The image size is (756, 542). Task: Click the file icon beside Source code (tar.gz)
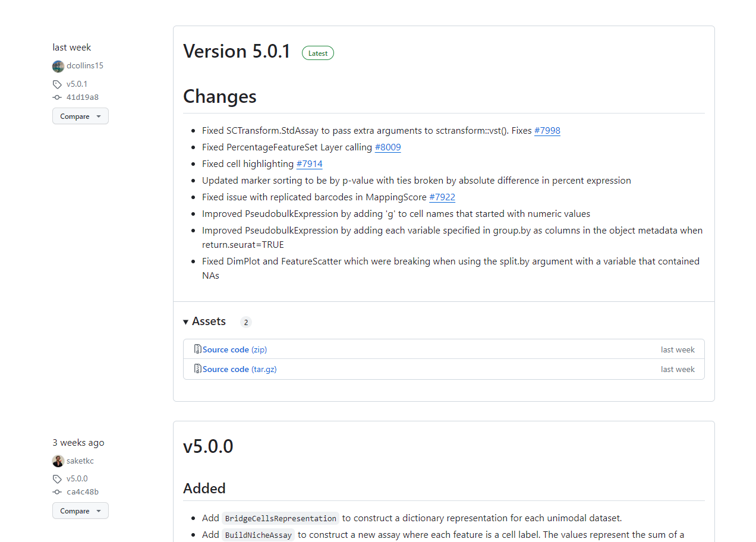(x=197, y=368)
